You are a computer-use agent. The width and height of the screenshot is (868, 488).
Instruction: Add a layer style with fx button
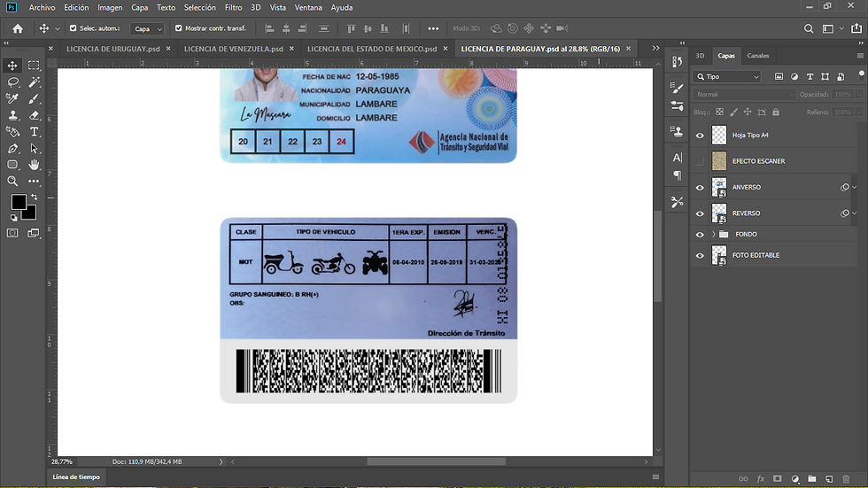761,478
